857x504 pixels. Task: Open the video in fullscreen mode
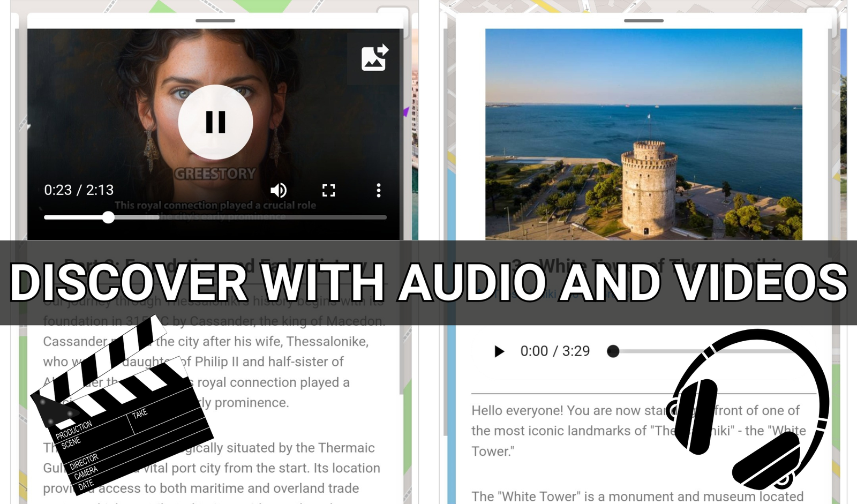[329, 190]
